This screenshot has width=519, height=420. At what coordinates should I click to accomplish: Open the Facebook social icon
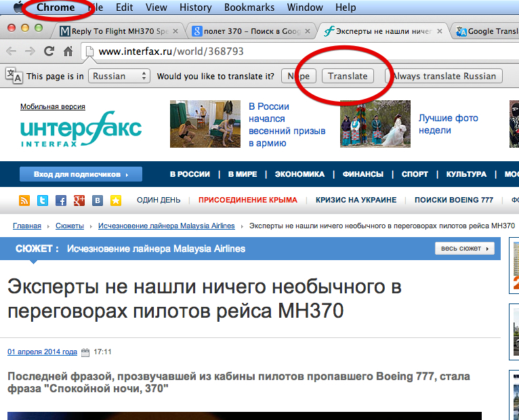click(61, 201)
